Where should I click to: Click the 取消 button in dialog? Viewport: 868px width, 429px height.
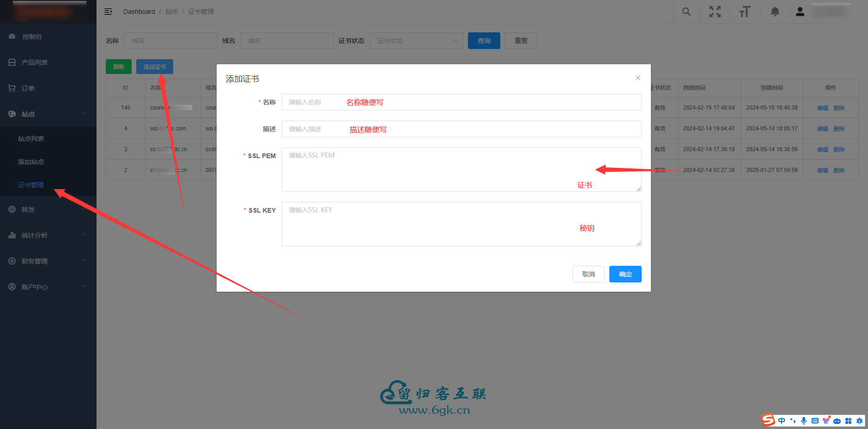[x=588, y=274]
